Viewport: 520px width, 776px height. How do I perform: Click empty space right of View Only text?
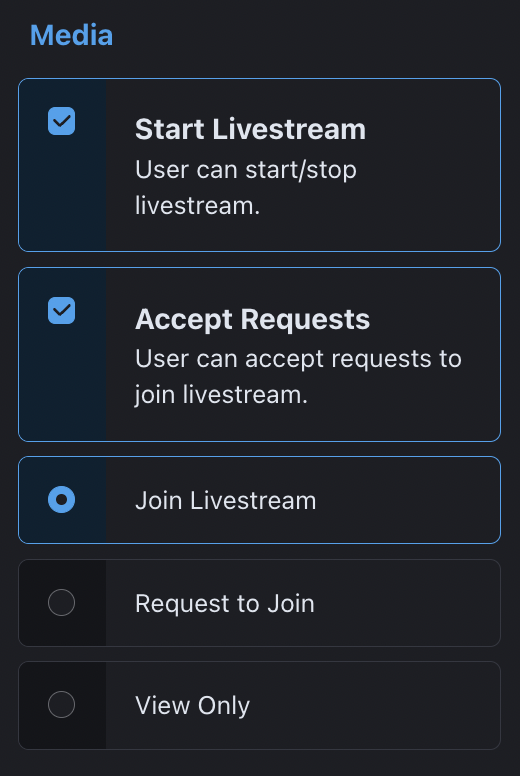[375, 705]
